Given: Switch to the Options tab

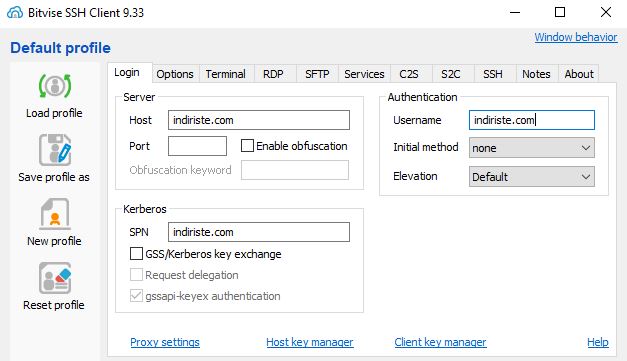Looking at the screenshot, I should tap(175, 74).
